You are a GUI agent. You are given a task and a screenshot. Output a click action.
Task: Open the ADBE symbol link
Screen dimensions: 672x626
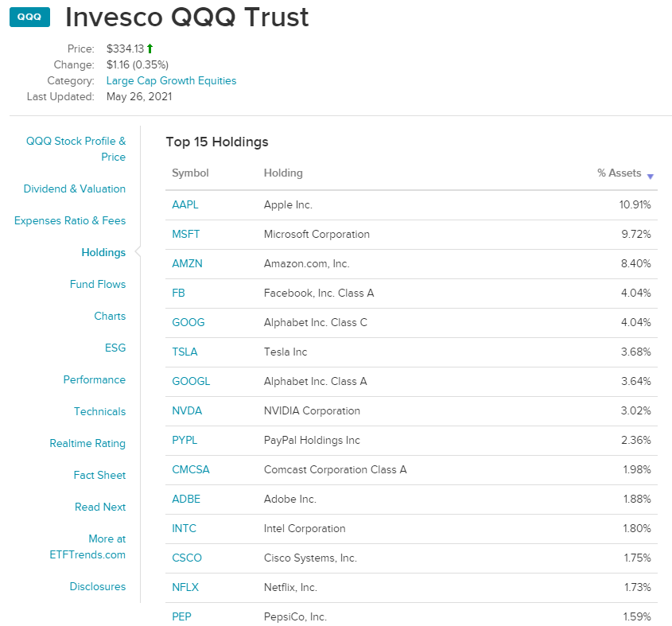186,499
